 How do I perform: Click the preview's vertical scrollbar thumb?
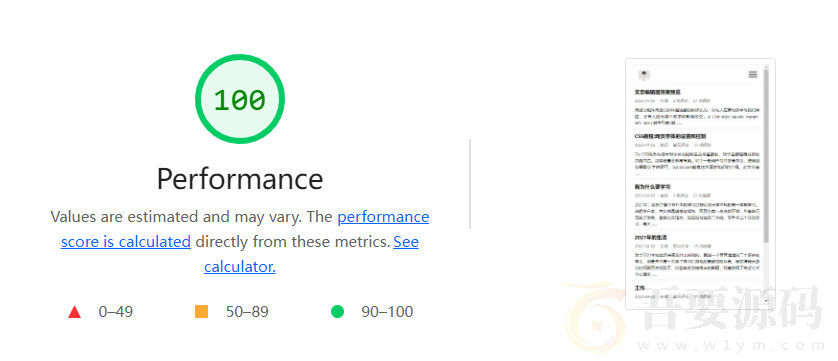766,155
